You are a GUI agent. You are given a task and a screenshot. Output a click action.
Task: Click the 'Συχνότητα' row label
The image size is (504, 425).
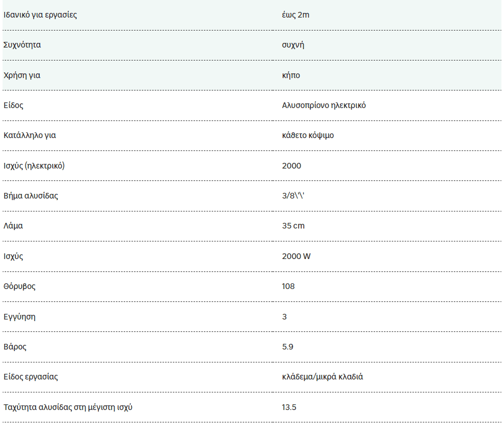tap(22, 44)
